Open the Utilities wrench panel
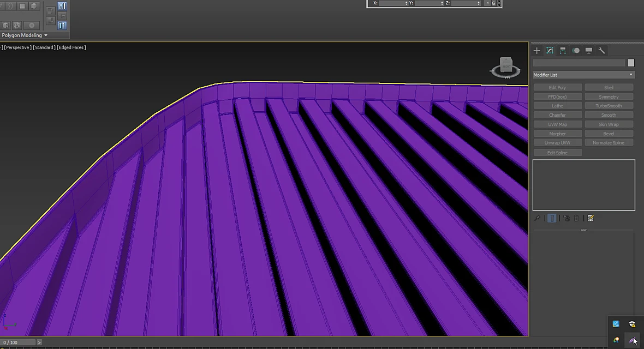Image resolution: width=644 pixels, height=349 pixels. tap(601, 51)
